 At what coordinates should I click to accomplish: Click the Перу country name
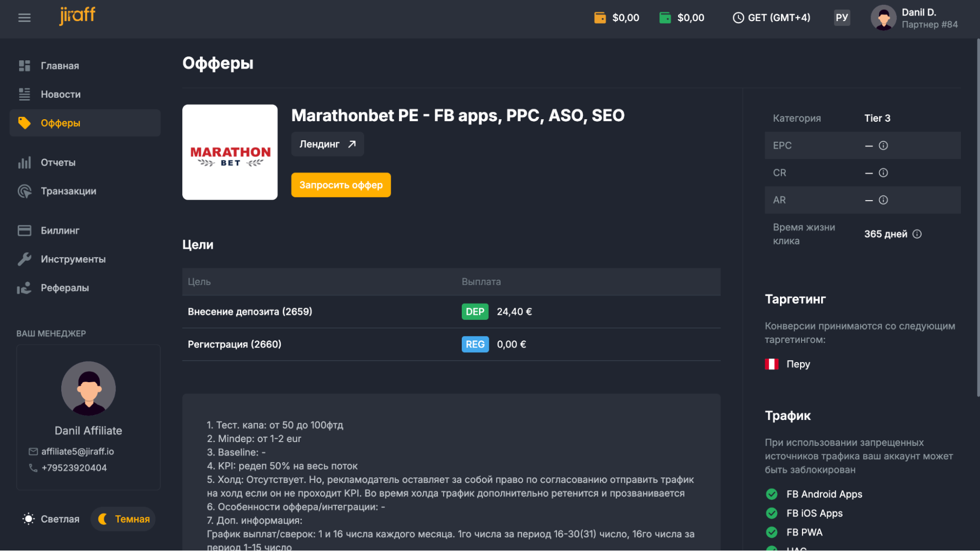[798, 364]
